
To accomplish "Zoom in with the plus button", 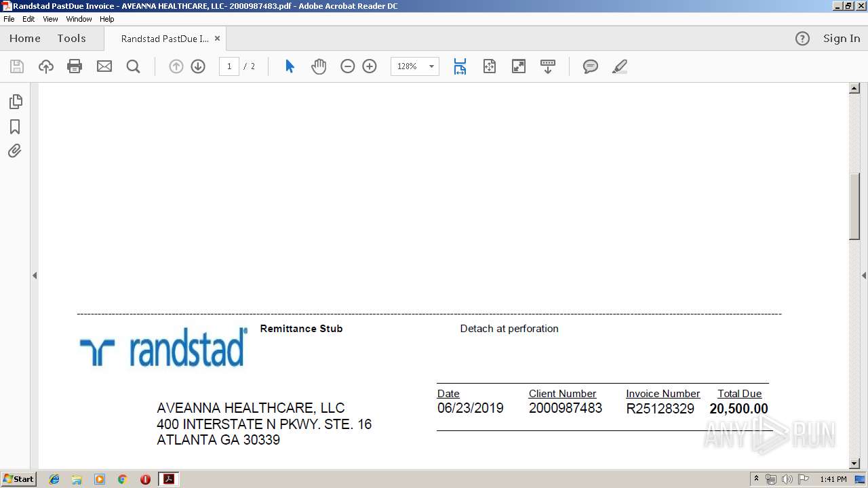I will tap(370, 66).
